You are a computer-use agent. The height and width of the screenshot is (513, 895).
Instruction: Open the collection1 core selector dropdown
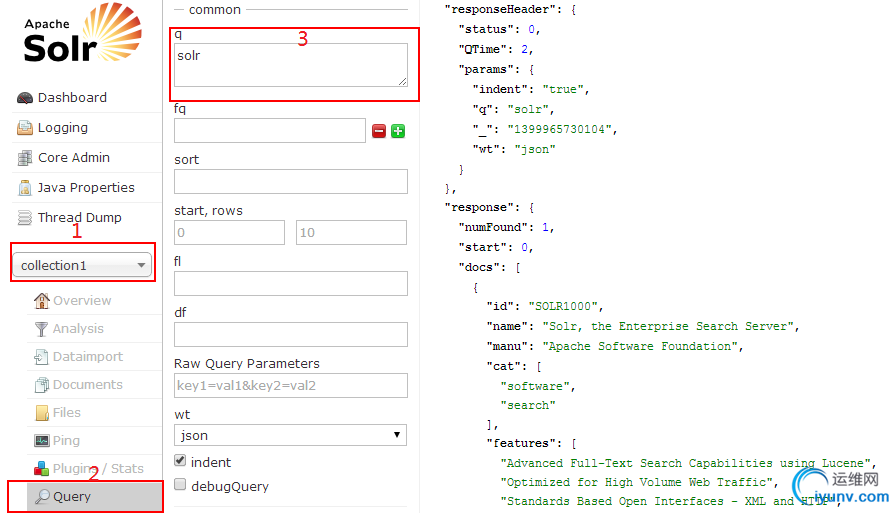pyautogui.click(x=82, y=265)
